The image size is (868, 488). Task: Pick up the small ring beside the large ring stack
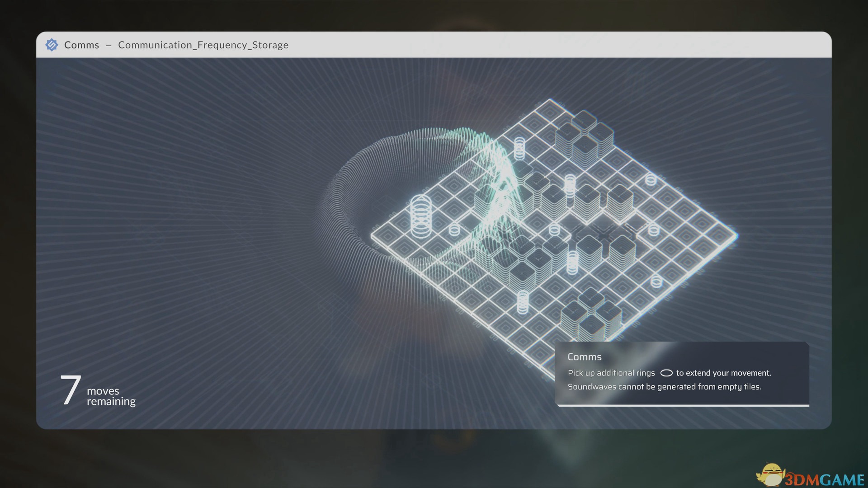pyautogui.click(x=454, y=230)
